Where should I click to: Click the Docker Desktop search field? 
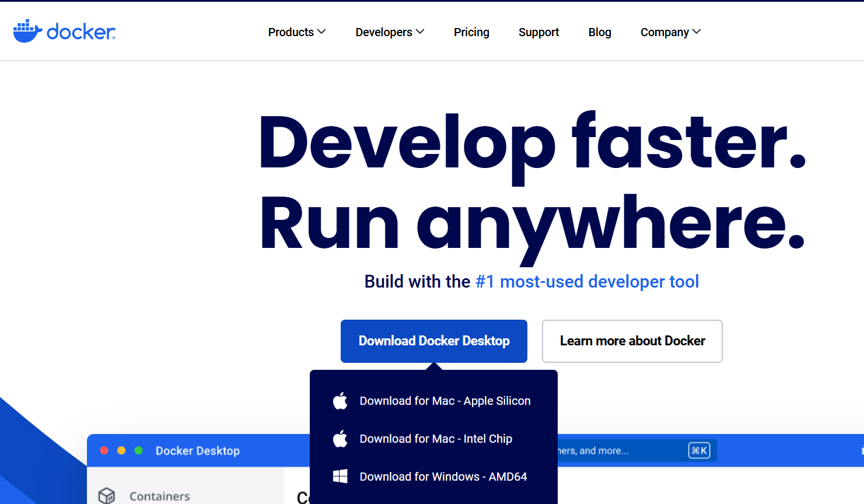pos(636,451)
